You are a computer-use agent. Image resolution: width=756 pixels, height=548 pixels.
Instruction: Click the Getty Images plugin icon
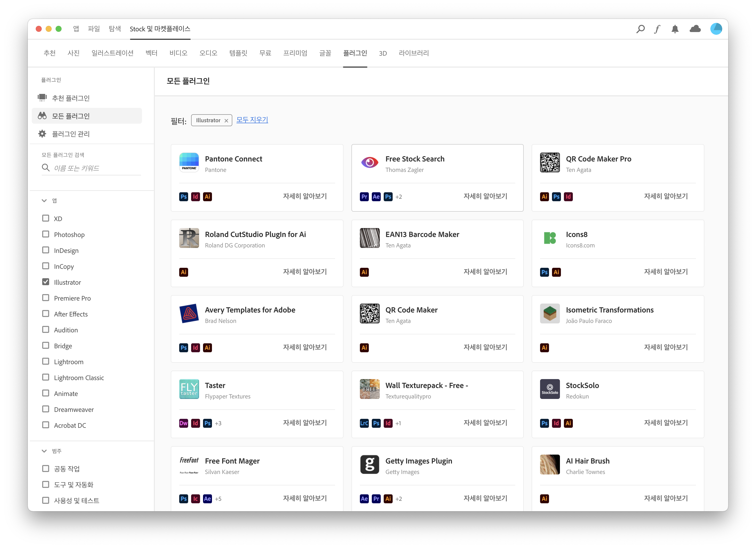[x=369, y=464]
